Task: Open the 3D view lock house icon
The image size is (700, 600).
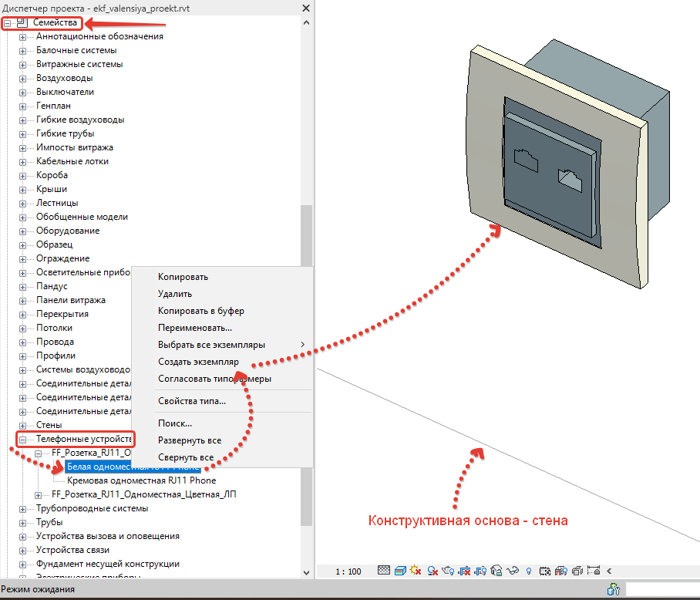Action: pos(497,571)
